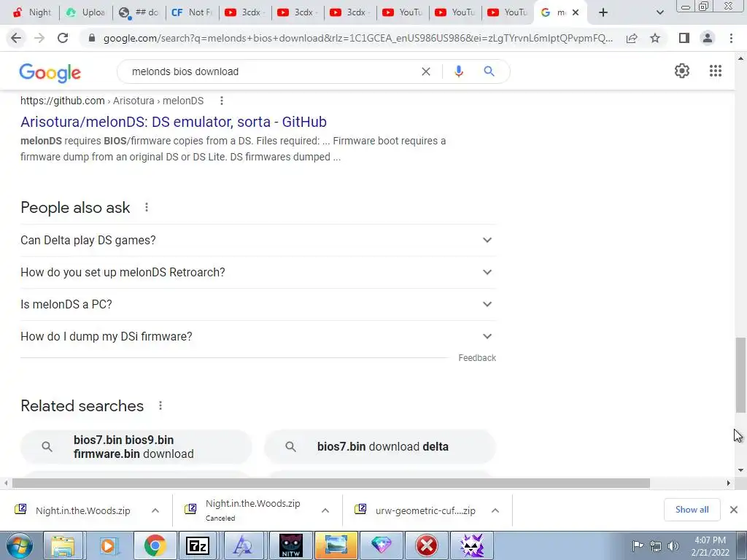This screenshot has width=747, height=560.
Task: Click the scroll-down arrow of page scrollbar
Action: coord(740,470)
